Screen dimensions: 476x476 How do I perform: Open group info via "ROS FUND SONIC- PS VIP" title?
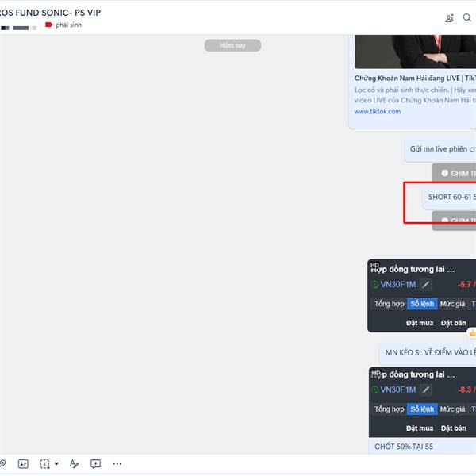click(x=50, y=13)
